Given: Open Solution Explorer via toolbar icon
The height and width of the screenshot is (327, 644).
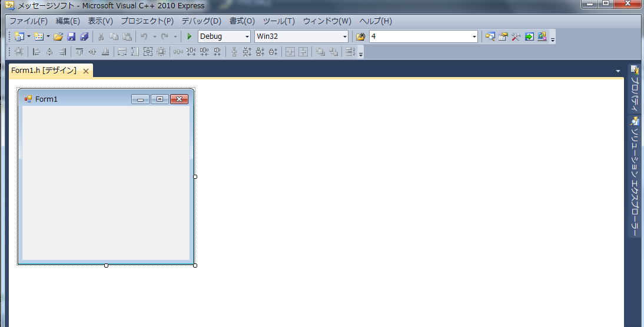Looking at the screenshot, I should click(x=490, y=36).
